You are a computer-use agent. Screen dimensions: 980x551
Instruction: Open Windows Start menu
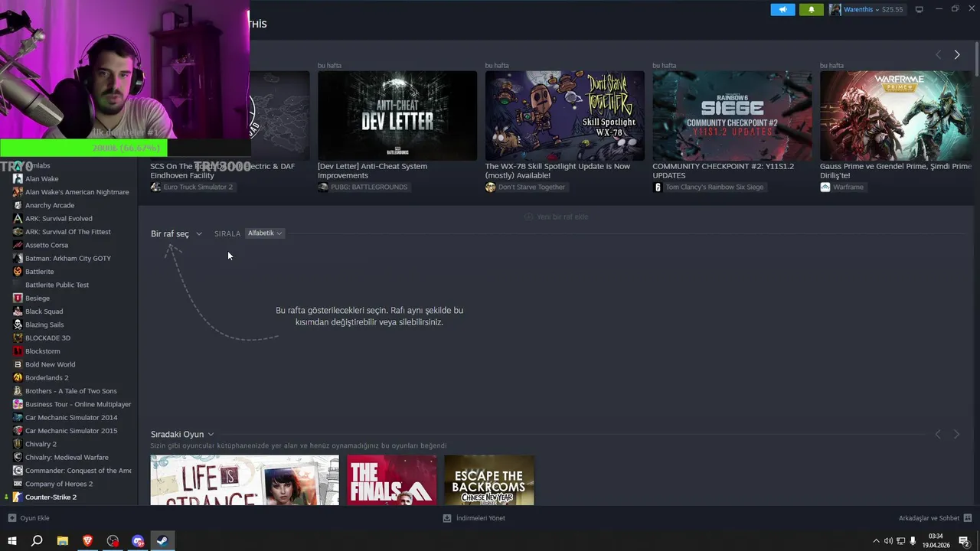click(x=11, y=540)
